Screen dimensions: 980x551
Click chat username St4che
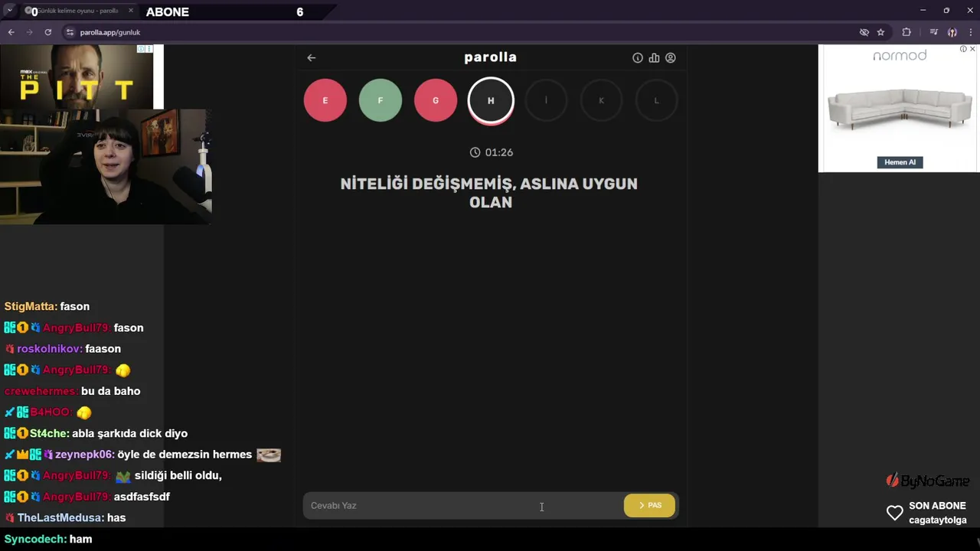(49, 433)
